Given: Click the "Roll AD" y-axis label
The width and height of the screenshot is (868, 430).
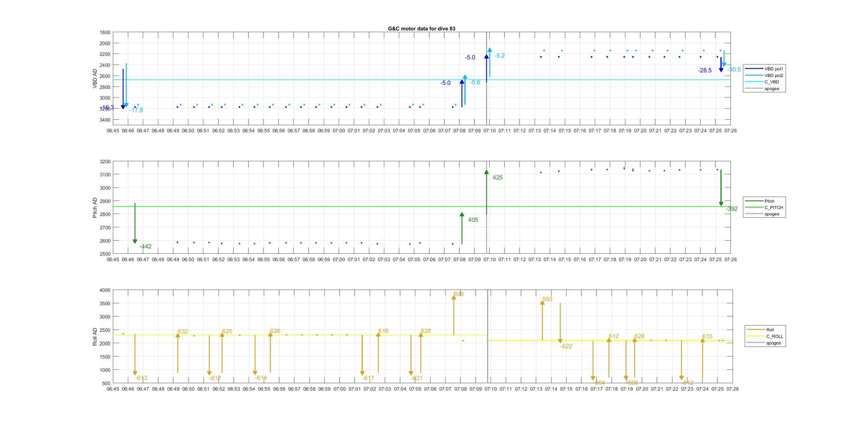Looking at the screenshot, I should (x=95, y=336).
